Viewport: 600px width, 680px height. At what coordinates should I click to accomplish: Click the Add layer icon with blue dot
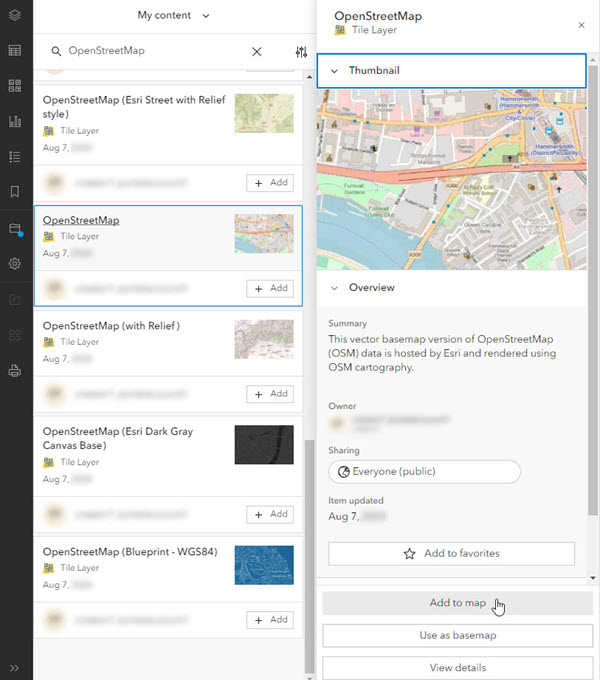16,229
